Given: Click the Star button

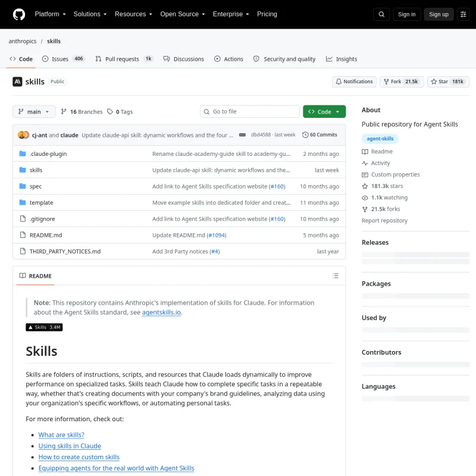Looking at the screenshot, I should tap(448, 82).
